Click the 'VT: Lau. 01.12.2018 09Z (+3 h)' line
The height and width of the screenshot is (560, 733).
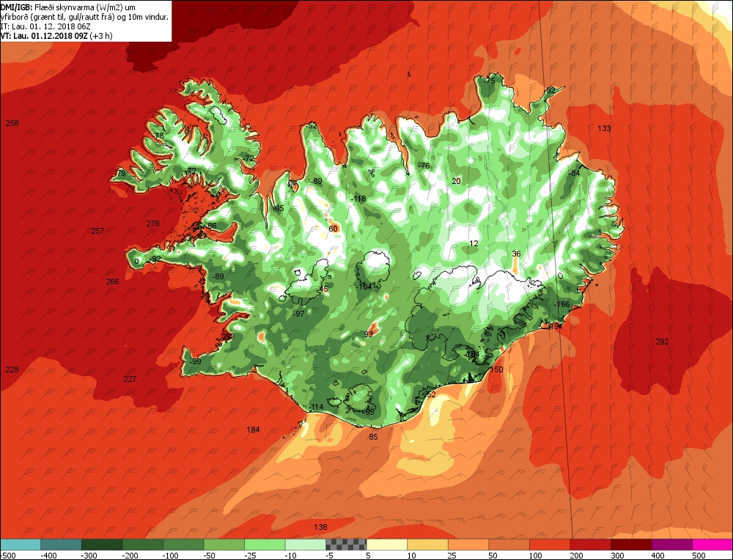coord(56,35)
